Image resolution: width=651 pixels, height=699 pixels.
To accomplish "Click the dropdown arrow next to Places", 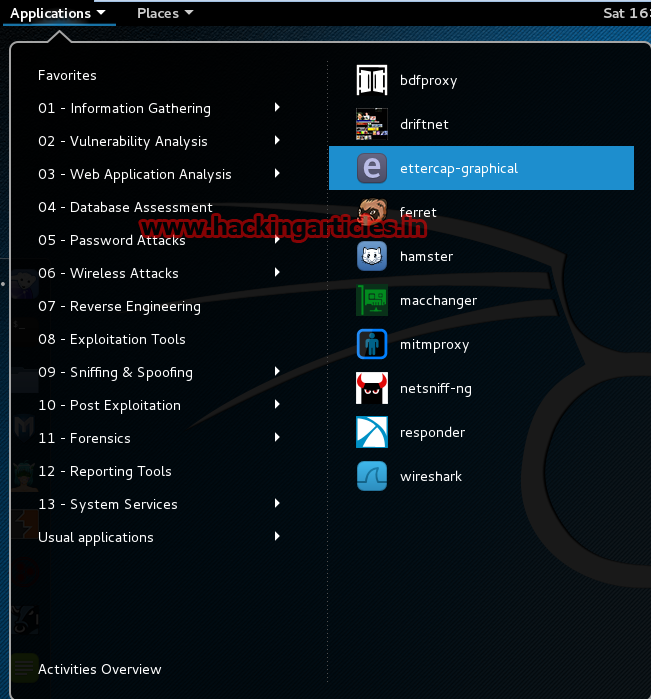I will [189, 12].
